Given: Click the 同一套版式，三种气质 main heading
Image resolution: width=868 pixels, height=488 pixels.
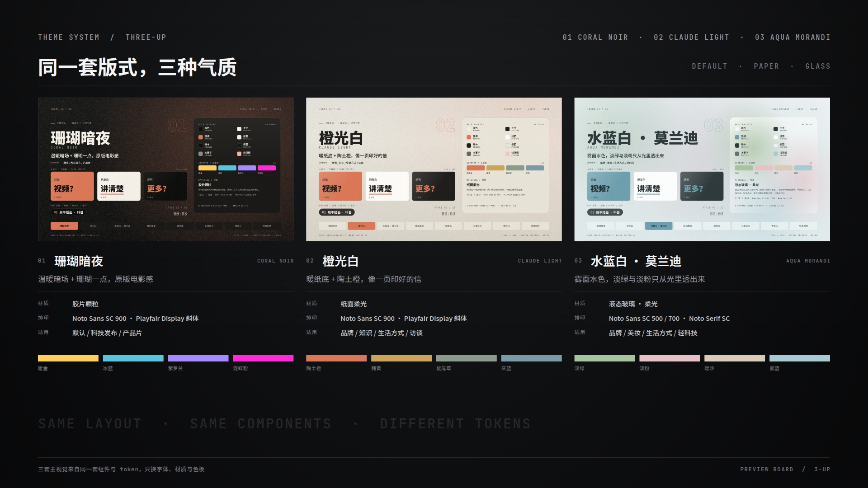Looking at the screenshot, I should pyautogui.click(x=137, y=67).
